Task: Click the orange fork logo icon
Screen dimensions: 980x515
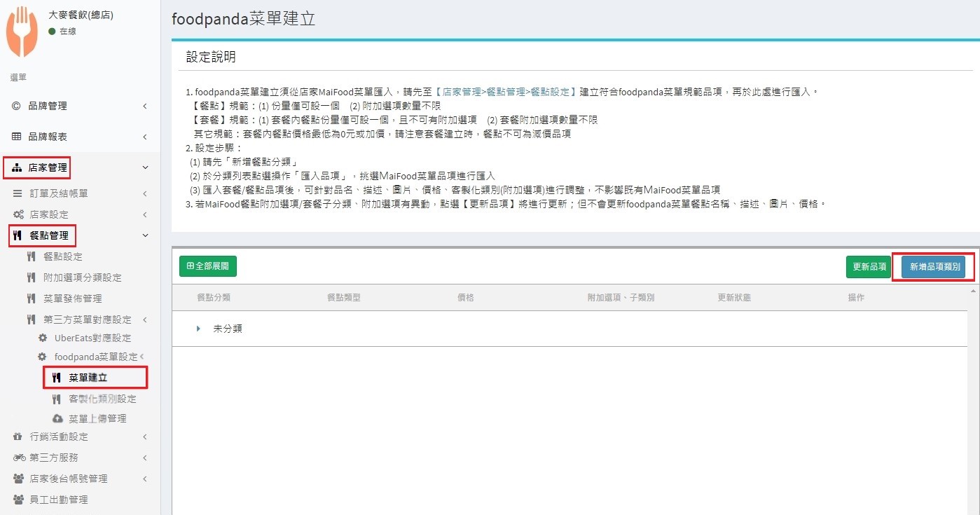Action: click(x=22, y=32)
